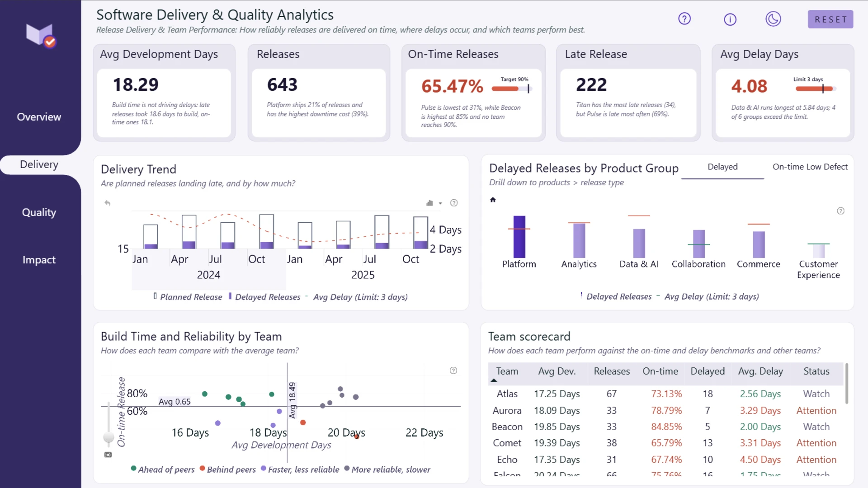Click help icon in Build Time scatter chart
Image resolution: width=868 pixels, height=488 pixels.
pyautogui.click(x=453, y=371)
